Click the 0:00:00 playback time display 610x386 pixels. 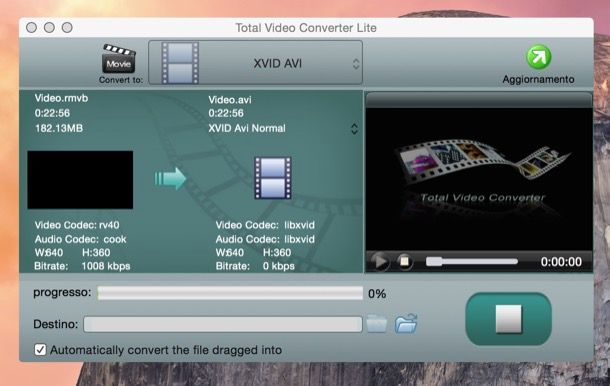pyautogui.click(x=561, y=262)
